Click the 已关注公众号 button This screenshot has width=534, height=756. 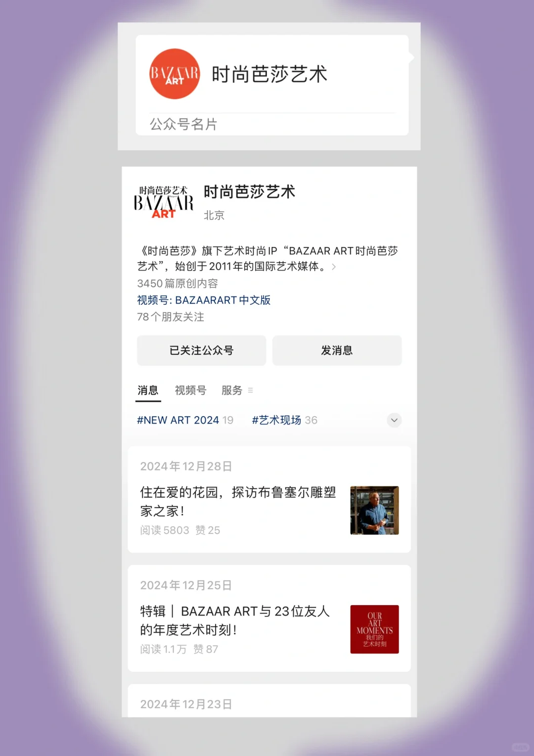tap(201, 350)
